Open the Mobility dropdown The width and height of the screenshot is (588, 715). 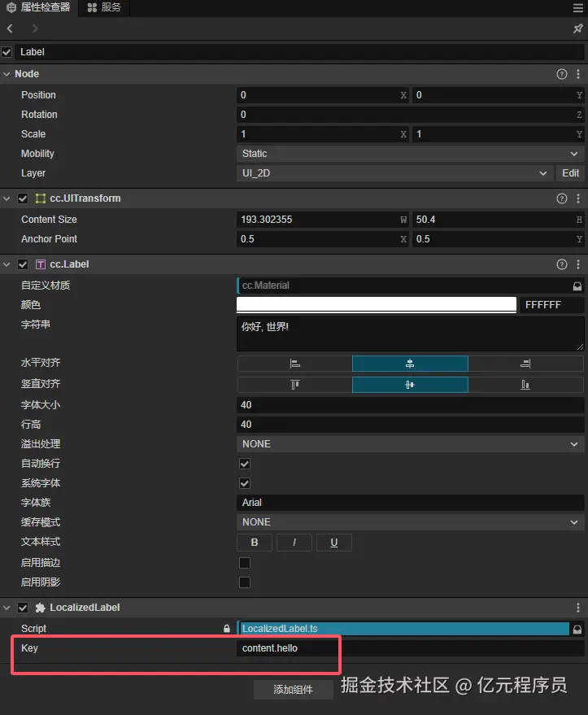point(409,154)
